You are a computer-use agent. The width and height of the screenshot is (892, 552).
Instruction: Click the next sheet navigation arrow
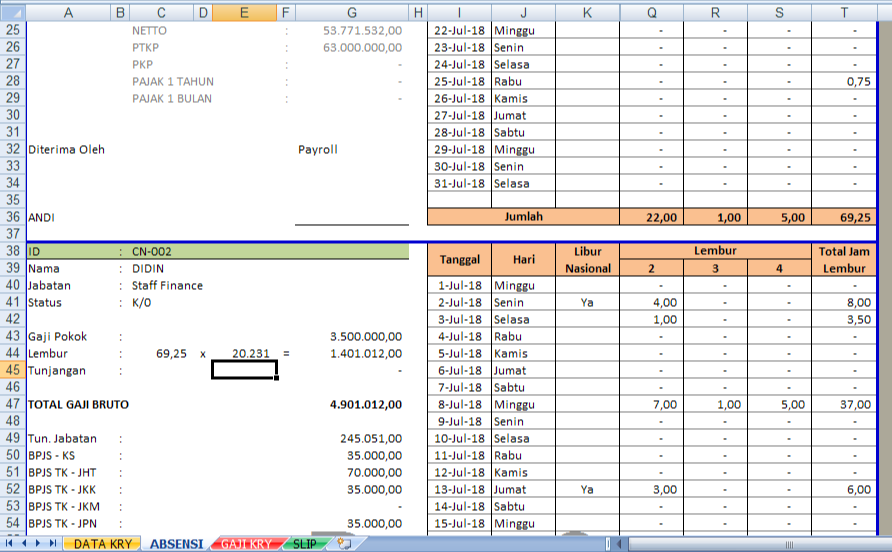pos(38,544)
